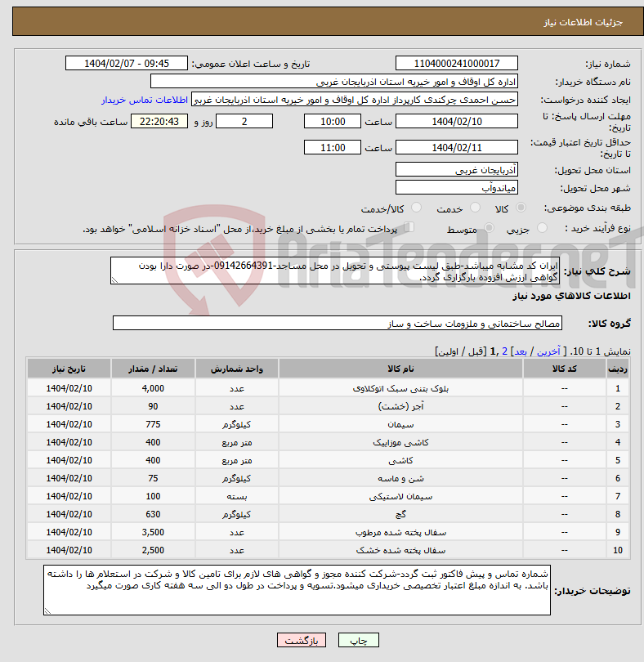Click unit بسته for سیمان لاستیکی
The width and height of the screenshot is (644, 662).
[x=236, y=497]
